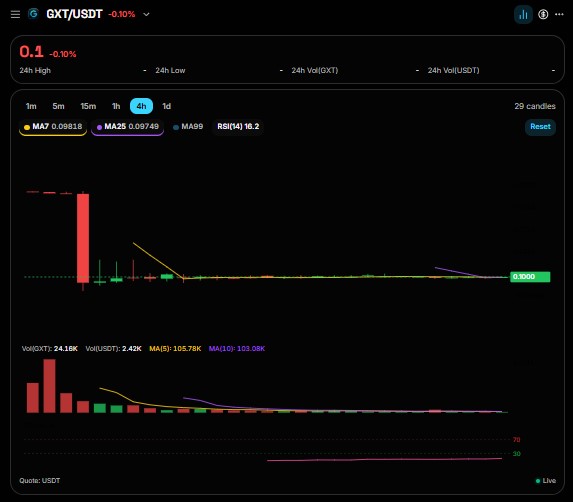The height and width of the screenshot is (502, 573).
Task: Click the dollar currency icon
Action: (x=543, y=14)
